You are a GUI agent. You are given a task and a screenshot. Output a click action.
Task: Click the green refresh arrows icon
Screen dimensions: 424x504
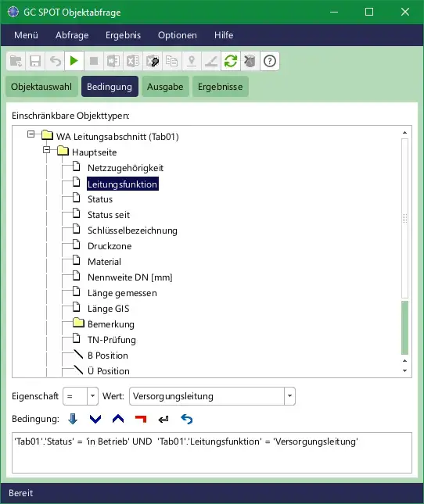pyautogui.click(x=230, y=61)
